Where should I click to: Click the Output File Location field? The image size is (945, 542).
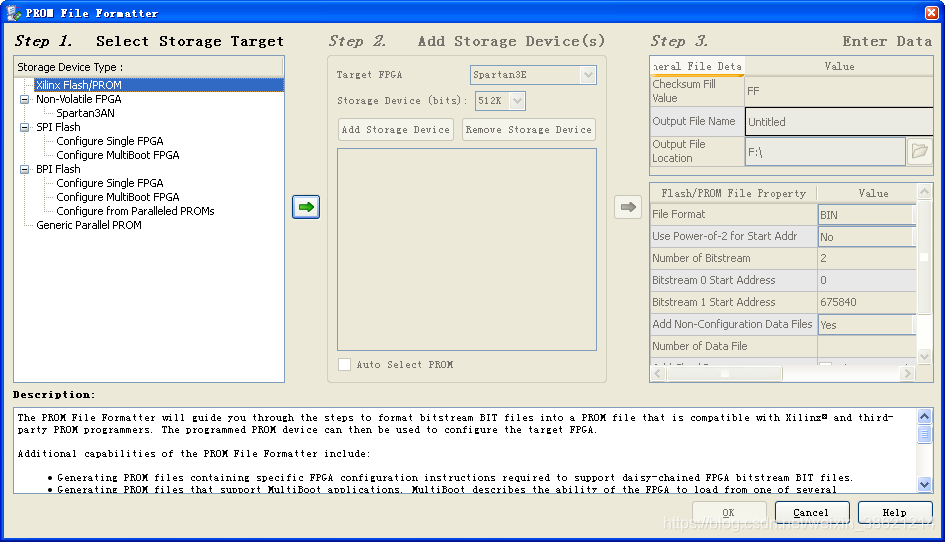click(825, 152)
